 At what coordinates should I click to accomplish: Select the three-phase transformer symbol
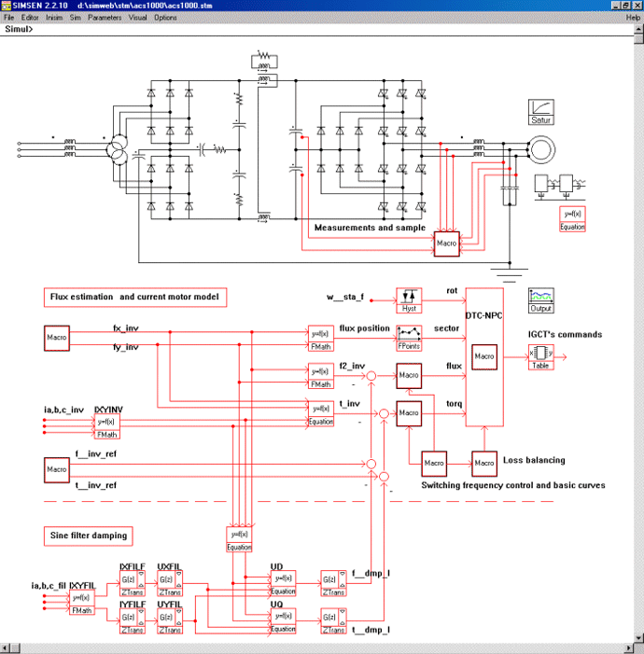point(117,149)
